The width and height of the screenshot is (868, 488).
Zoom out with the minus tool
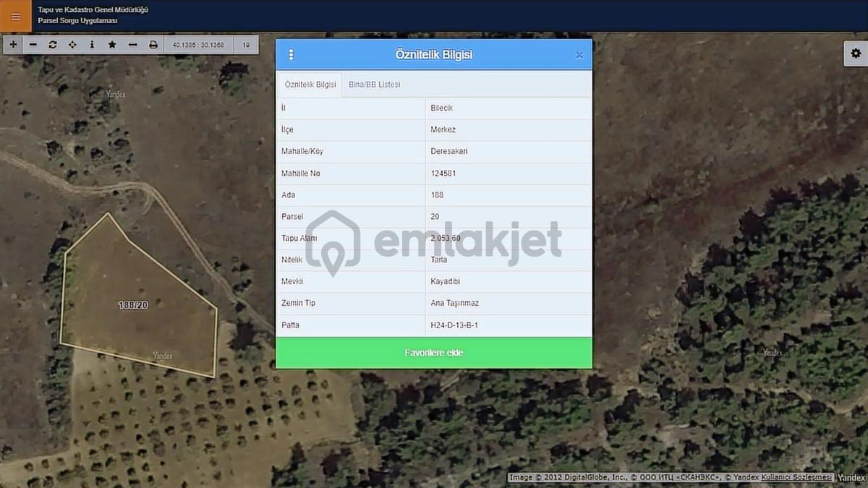pyautogui.click(x=33, y=45)
